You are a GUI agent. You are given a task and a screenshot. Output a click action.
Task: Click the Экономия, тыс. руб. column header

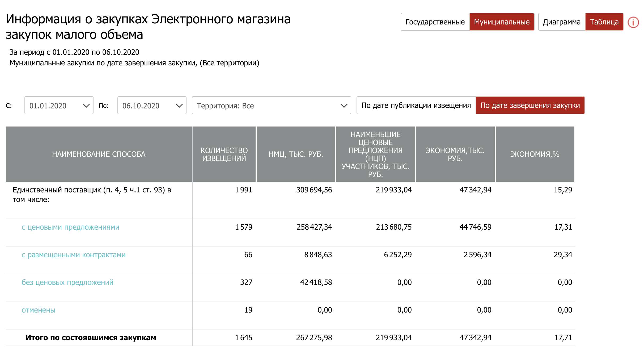click(455, 154)
